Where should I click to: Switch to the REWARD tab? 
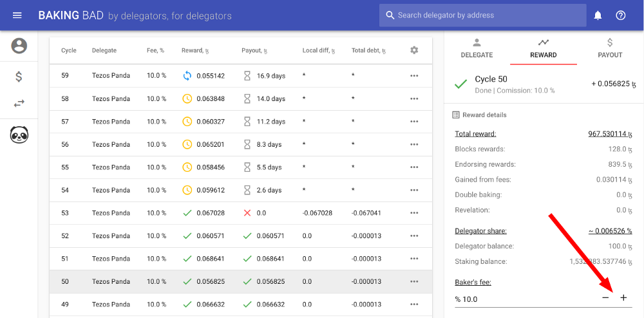click(x=544, y=49)
